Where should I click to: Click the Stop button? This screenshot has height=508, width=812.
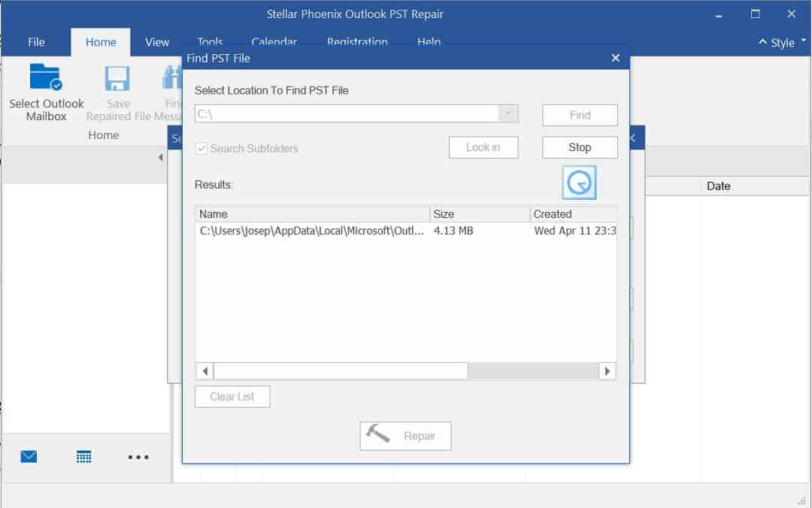pyautogui.click(x=580, y=147)
